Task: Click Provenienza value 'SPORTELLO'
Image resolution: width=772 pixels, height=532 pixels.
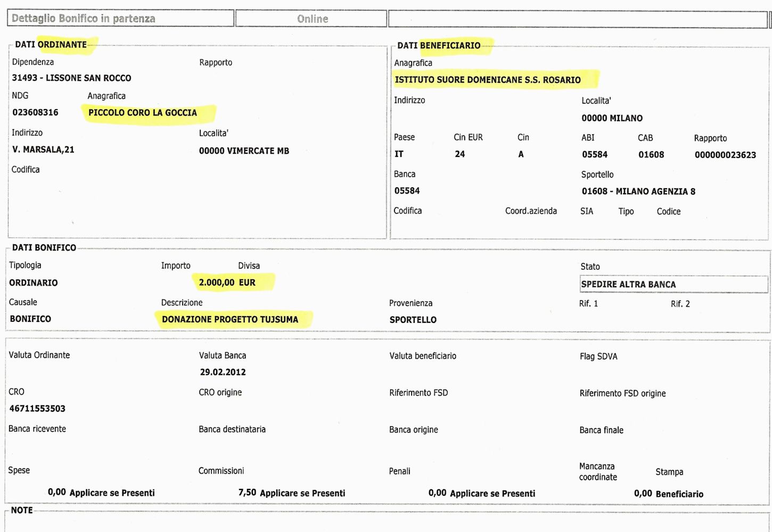Action: (x=413, y=320)
